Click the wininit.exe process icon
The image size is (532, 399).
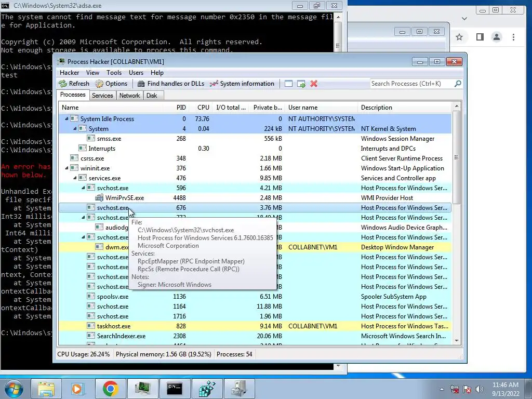click(x=74, y=168)
